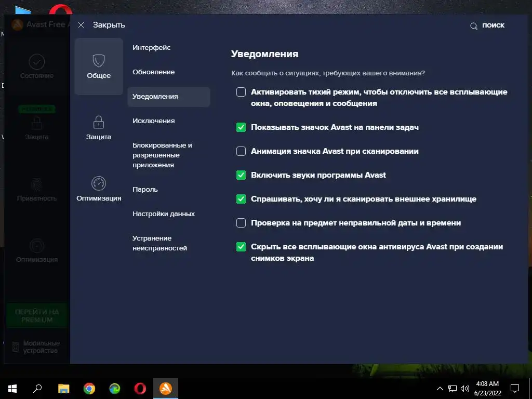The height and width of the screenshot is (399, 532).
Task: Select the Интерфейс settings section
Action: (151, 47)
